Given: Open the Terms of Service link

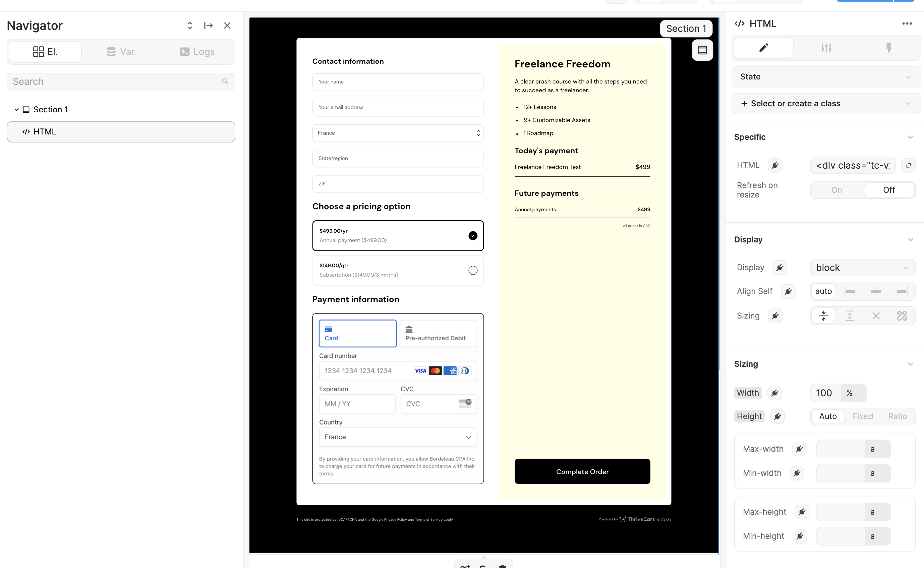Looking at the screenshot, I should pyautogui.click(x=428, y=519).
